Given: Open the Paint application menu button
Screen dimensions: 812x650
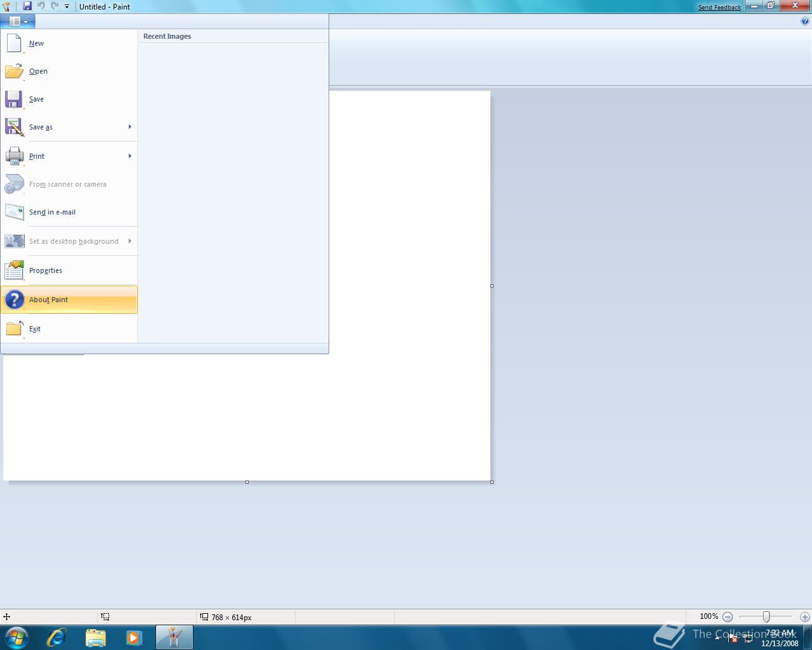Looking at the screenshot, I should (x=18, y=21).
